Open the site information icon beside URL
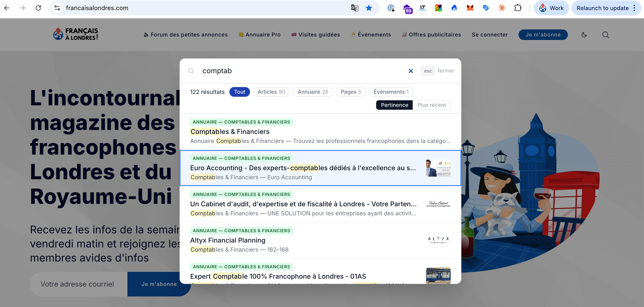644x307 pixels. (x=57, y=8)
